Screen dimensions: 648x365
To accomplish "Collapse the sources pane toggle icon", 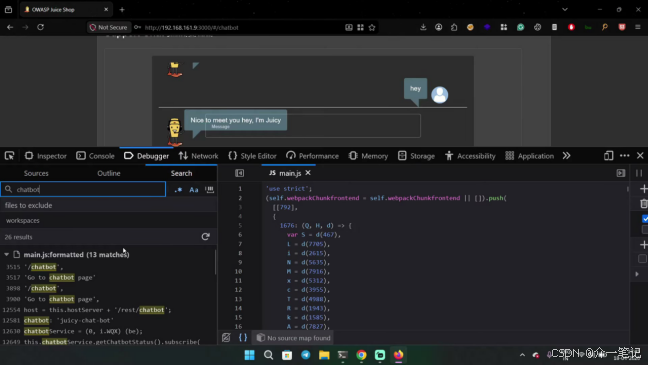I will (239, 173).
